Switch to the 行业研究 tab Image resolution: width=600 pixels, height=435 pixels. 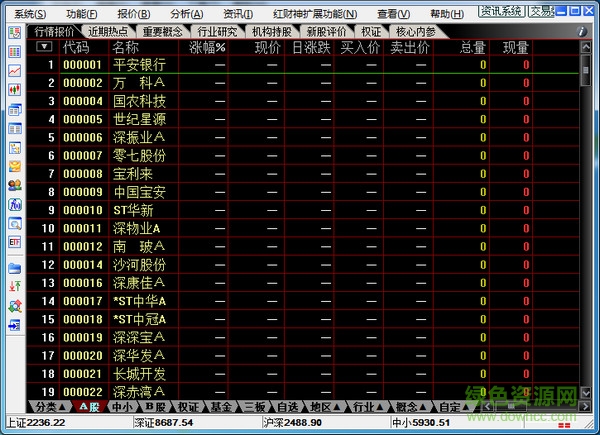(x=217, y=31)
